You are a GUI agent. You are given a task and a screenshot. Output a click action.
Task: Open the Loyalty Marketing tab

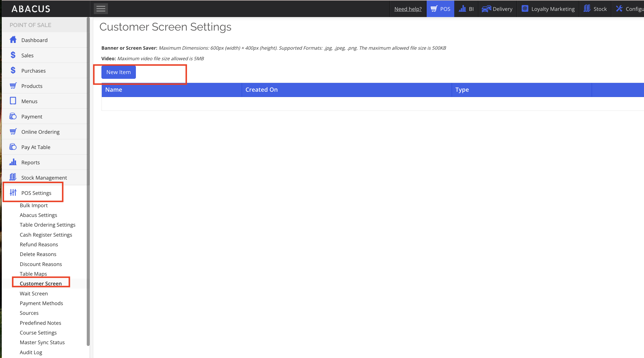tap(548, 9)
